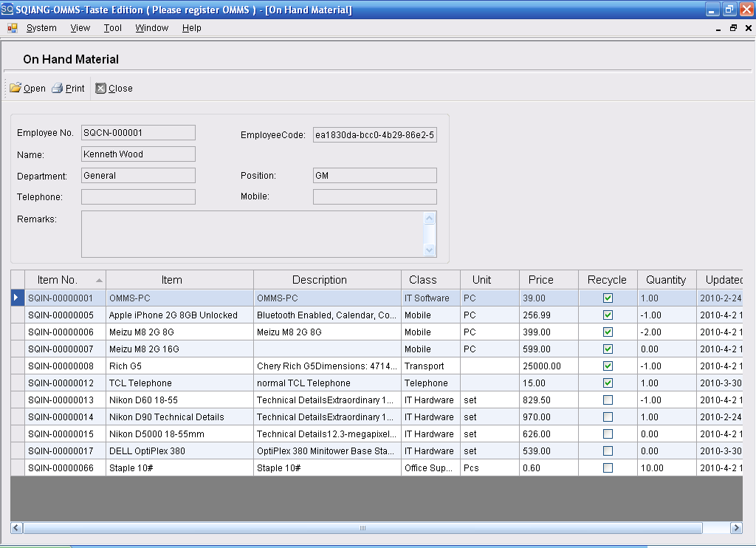Click the right arrow of the horizontal scrollbar
The height and width of the screenshot is (548, 756).
(737, 528)
